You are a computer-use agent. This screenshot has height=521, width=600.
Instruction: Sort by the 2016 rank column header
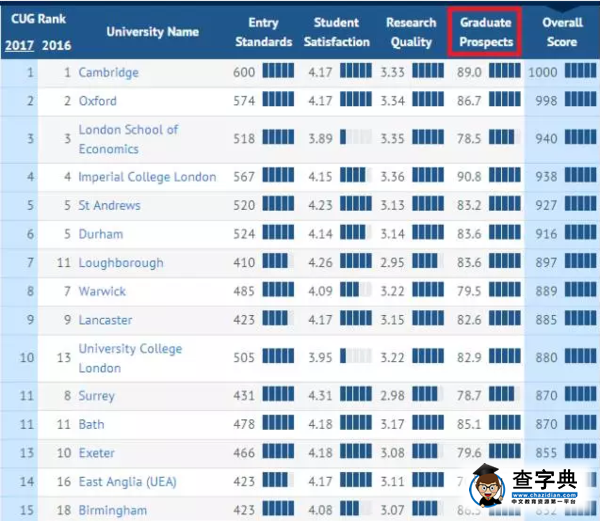tap(57, 45)
